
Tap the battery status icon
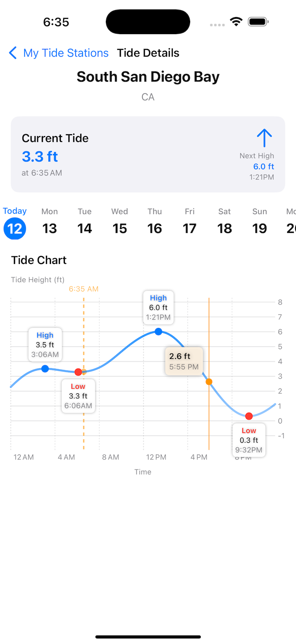pos(258,22)
